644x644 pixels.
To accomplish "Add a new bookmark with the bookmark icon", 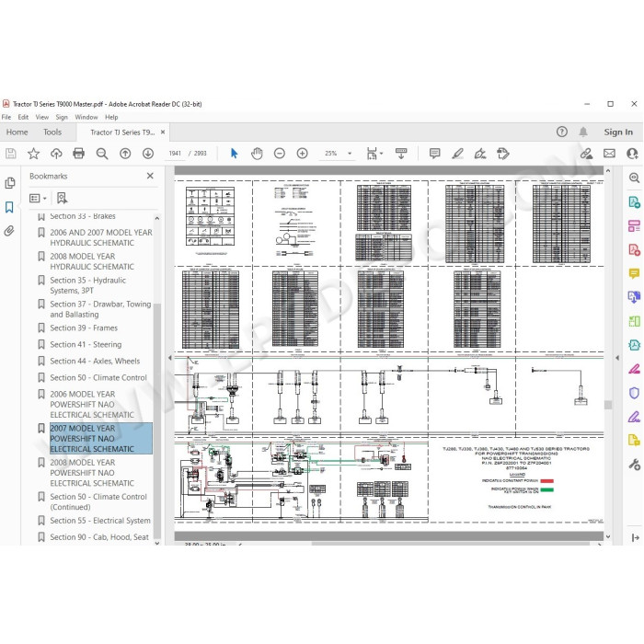I will click(62, 199).
